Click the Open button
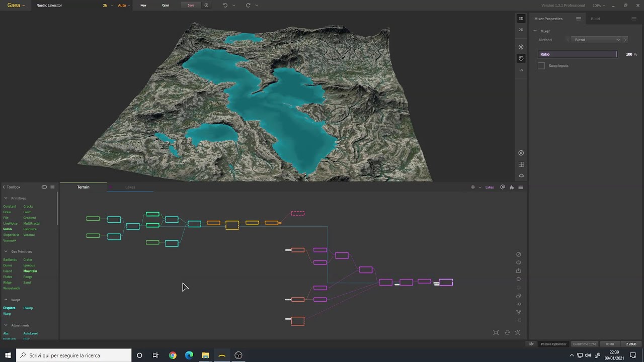Image resolution: width=644 pixels, height=362 pixels. tap(166, 5)
